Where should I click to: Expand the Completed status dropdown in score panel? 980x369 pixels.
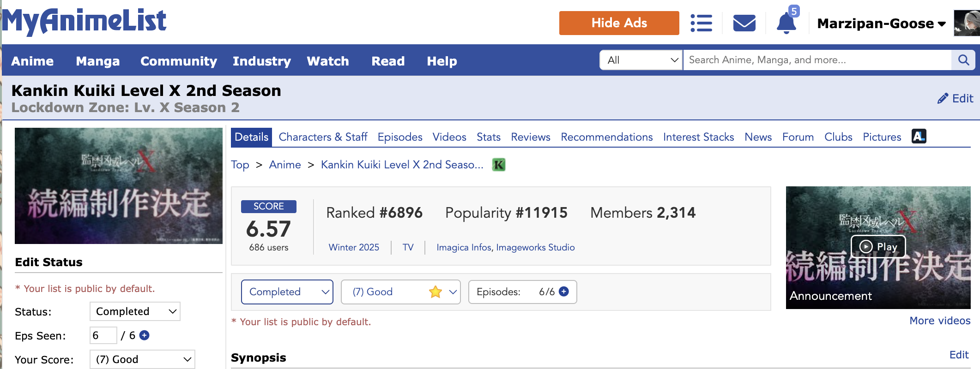tap(287, 292)
